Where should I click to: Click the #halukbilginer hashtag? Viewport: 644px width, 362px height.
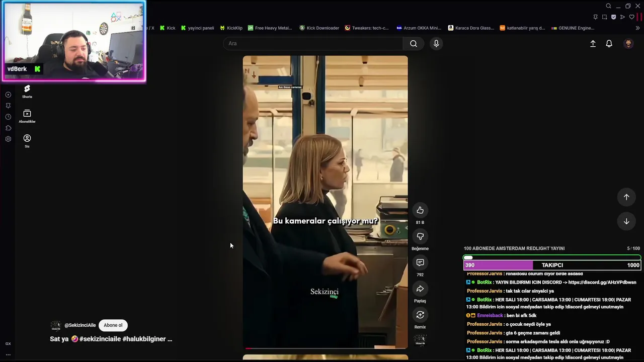point(144,339)
